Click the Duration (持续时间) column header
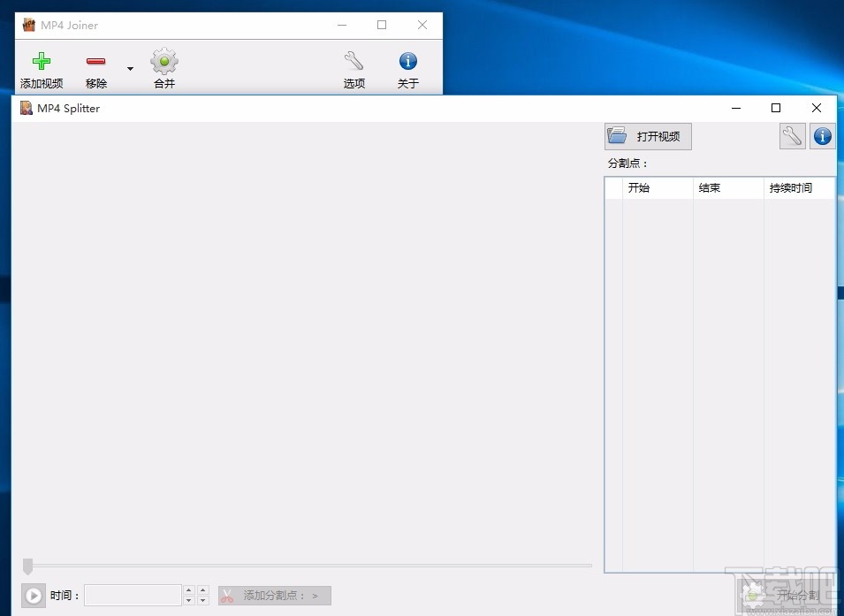 coord(799,188)
